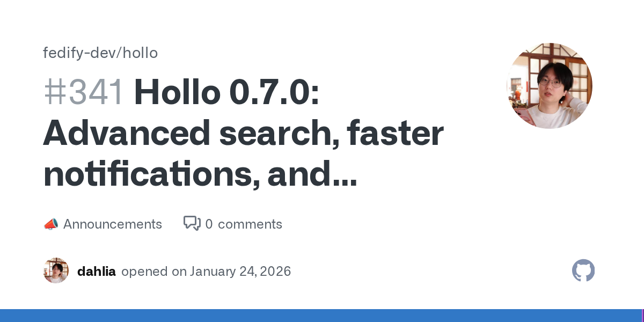Open the fedify-dev/hollo repository link

point(100,53)
